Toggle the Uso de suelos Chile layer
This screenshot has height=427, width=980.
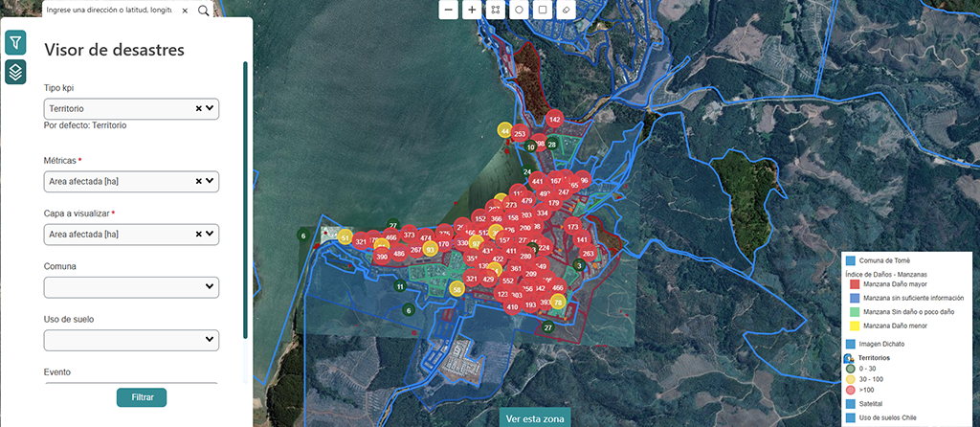pos(851,417)
